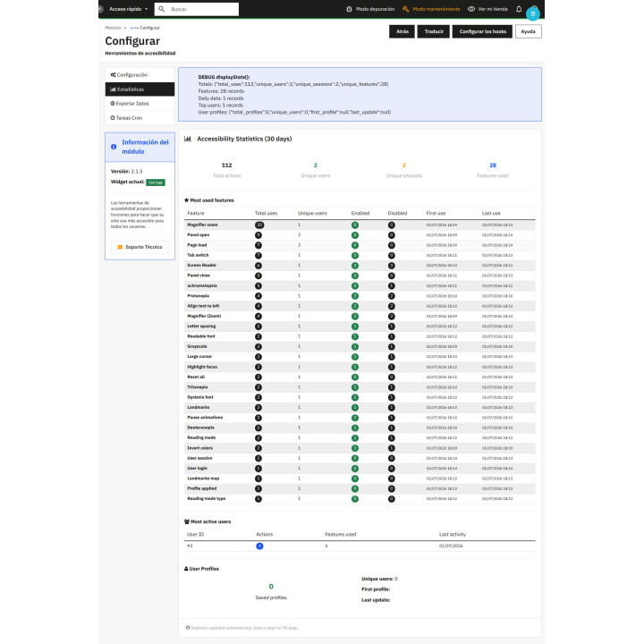This screenshot has width=644, height=644.
Task: Click the Versión 2.1.5 text
Action: pyautogui.click(x=126, y=171)
